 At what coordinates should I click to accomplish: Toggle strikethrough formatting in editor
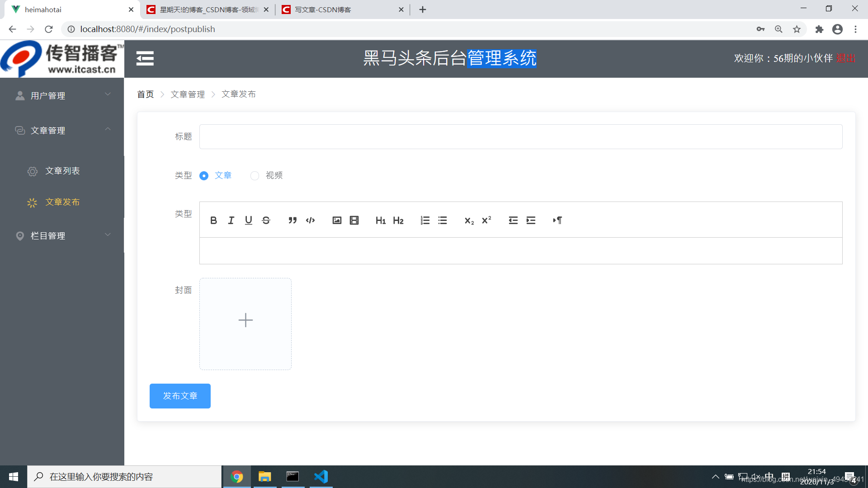(266, 220)
